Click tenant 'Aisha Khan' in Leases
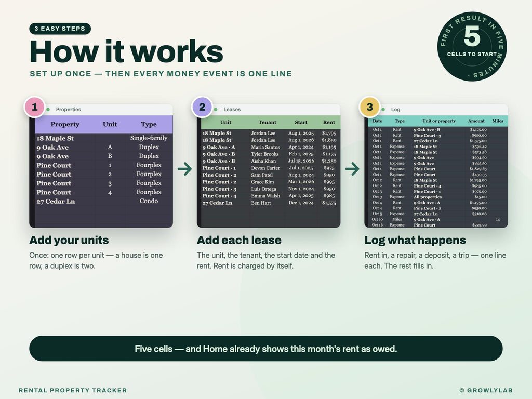The image size is (532, 399). tap(263, 161)
